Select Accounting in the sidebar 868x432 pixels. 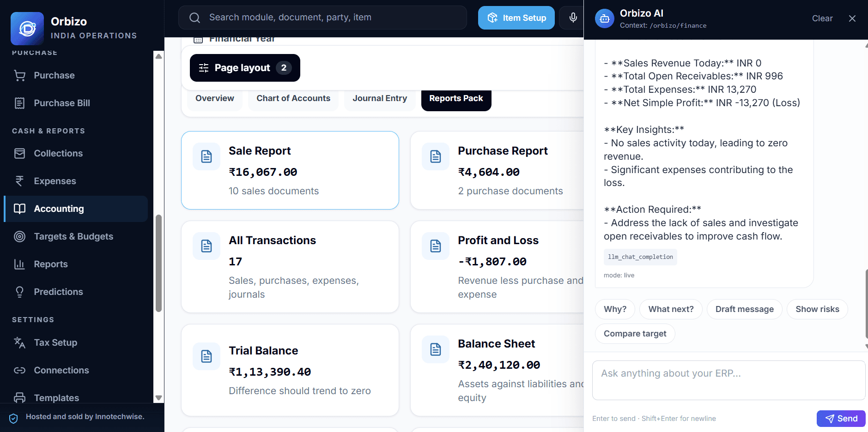click(x=76, y=209)
